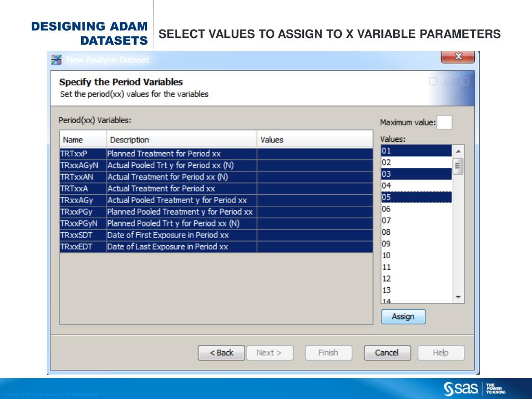Click the Cancel button

pyautogui.click(x=387, y=352)
